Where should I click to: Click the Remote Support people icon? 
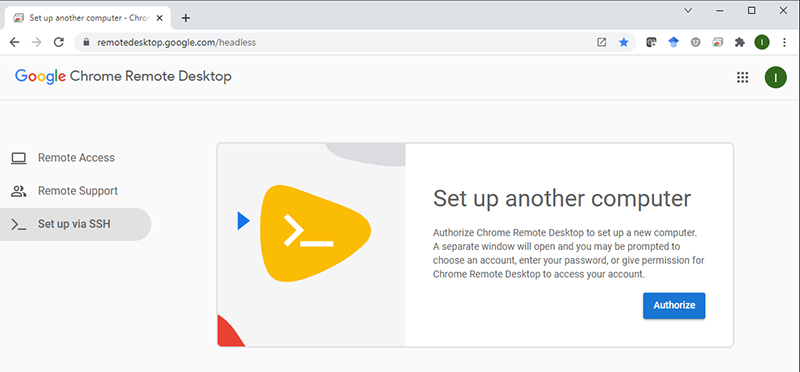tap(18, 191)
